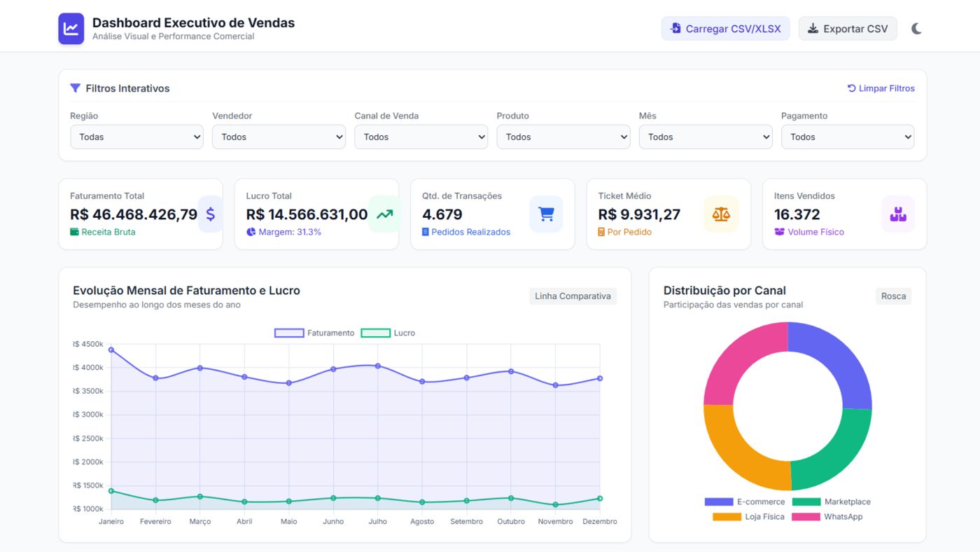Click the Rosca chart type badge

(x=893, y=296)
